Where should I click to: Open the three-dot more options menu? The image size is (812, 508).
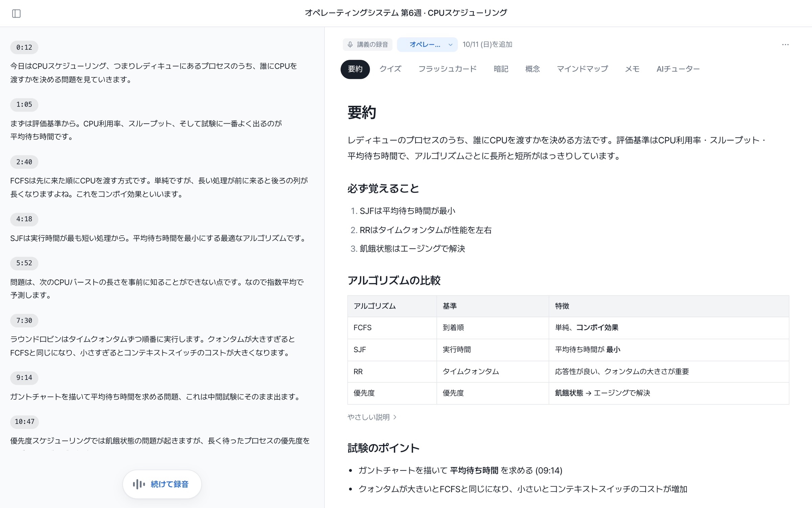(x=785, y=44)
